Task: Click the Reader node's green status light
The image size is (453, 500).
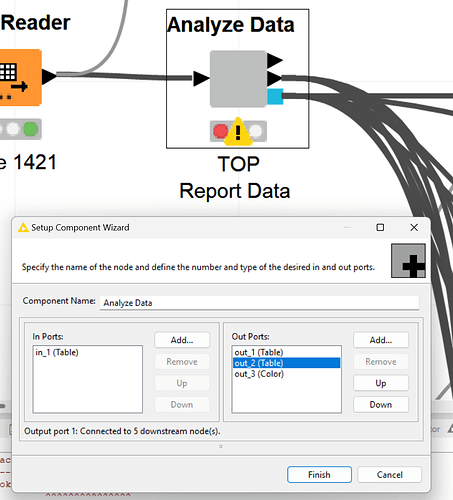Action: [x=31, y=129]
